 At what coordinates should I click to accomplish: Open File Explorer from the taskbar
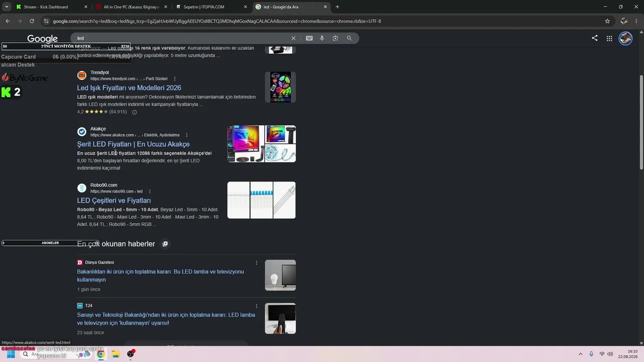pos(115,354)
